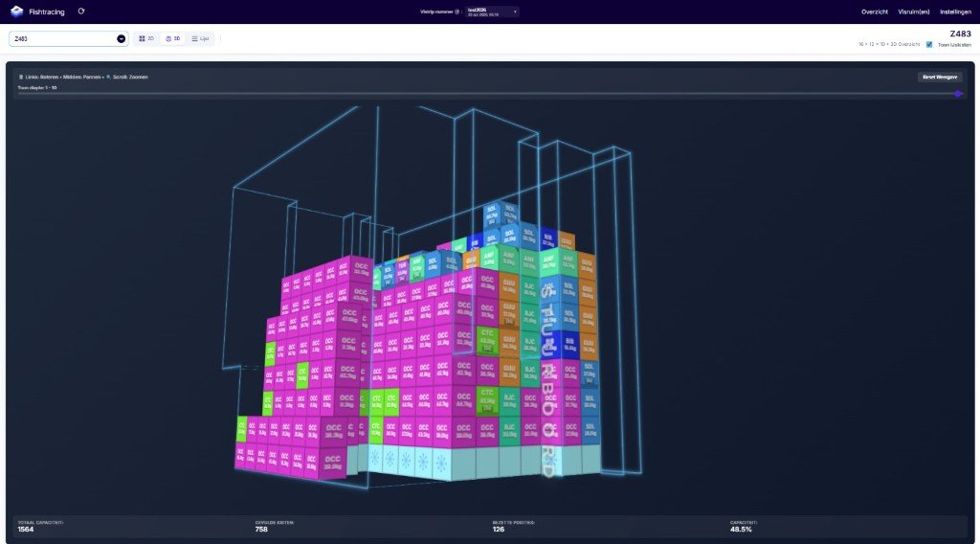Click the Scroll Zoomen hint text
The height and width of the screenshot is (544, 980).
pyautogui.click(x=130, y=77)
